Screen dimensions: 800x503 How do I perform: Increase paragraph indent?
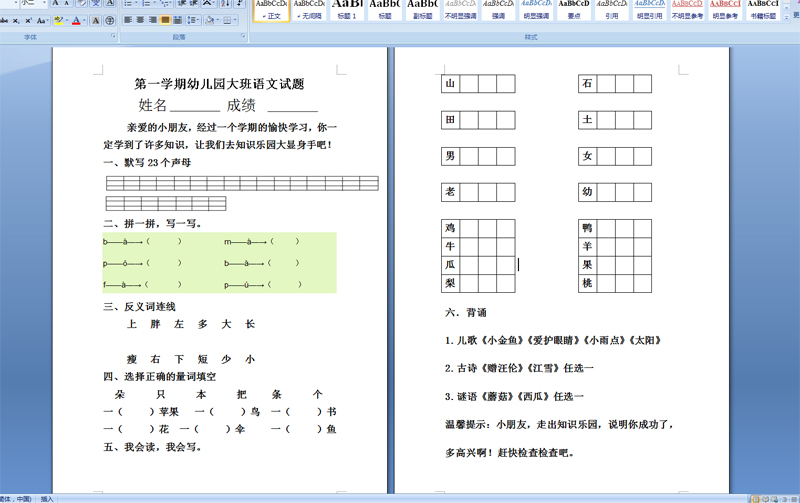(193, 3)
